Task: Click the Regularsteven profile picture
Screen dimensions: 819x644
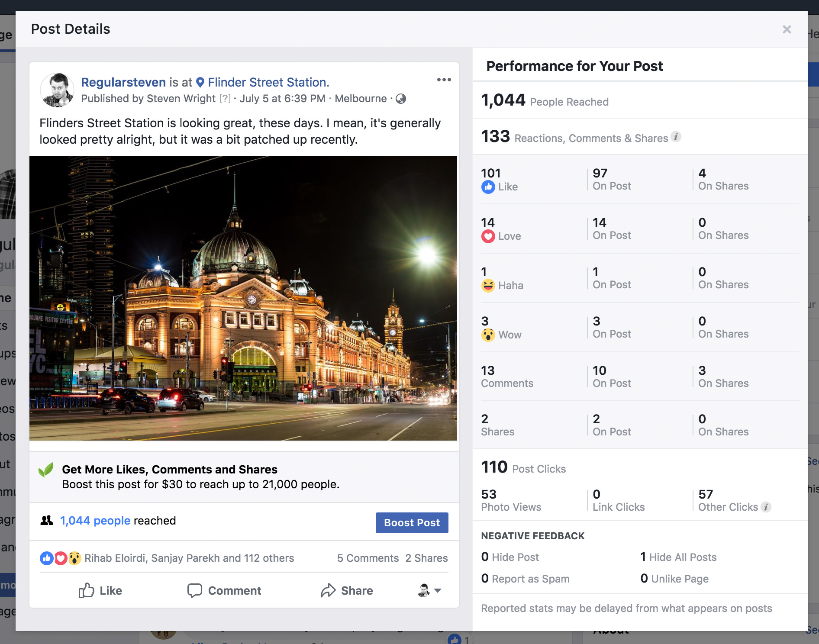Action: click(57, 90)
